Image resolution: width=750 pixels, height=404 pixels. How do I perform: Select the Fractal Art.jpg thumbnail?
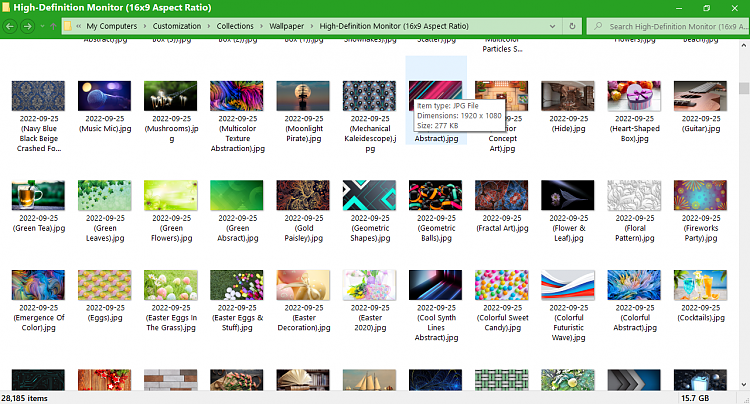point(501,195)
